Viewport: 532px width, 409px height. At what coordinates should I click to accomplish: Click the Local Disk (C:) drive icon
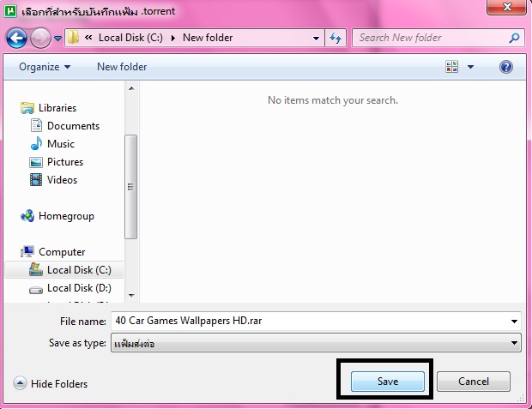(36, 269)
